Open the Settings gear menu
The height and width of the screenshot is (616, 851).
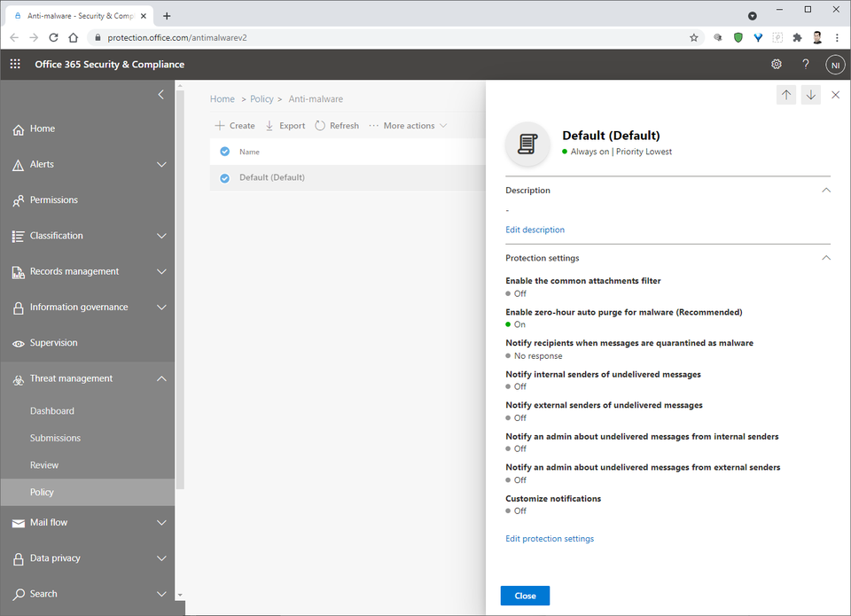point(777,64)
